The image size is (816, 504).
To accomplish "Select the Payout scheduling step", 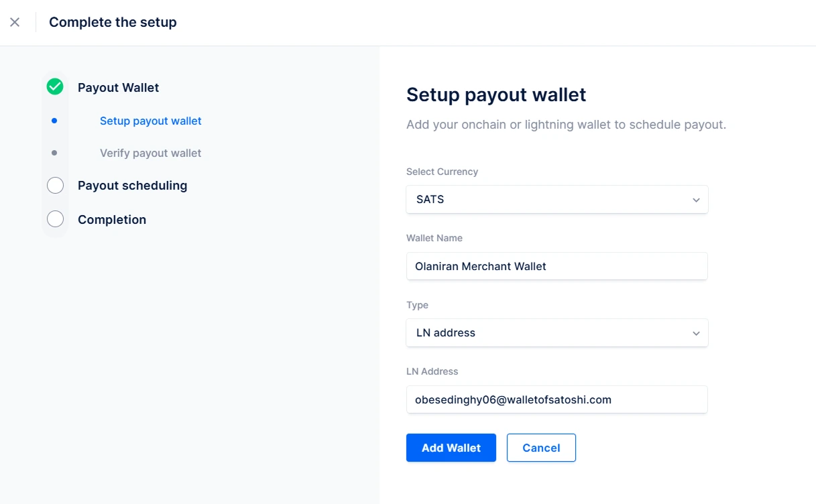I will tap(132, 186).
